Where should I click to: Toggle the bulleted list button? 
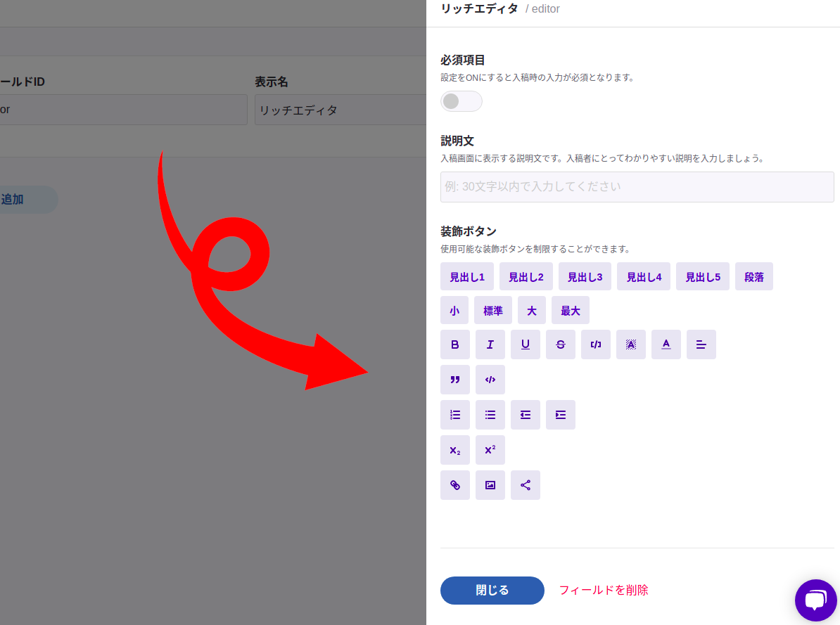pyautogui.click(x=490, y=415)
